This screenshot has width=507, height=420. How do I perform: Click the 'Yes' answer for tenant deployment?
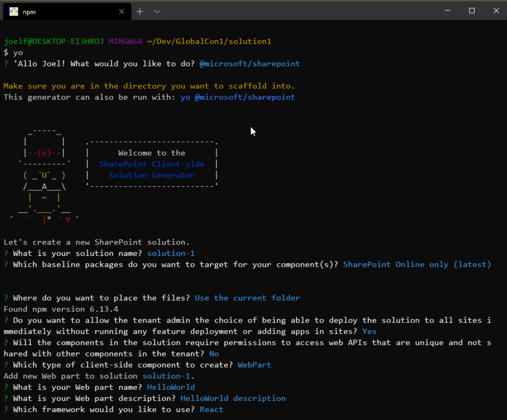(x=369, y=331)
